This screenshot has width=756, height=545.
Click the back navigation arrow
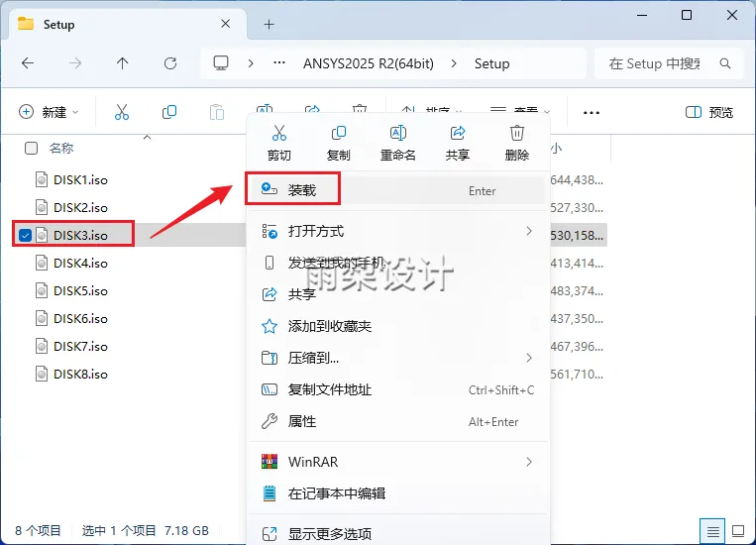[x=28, y=63]
